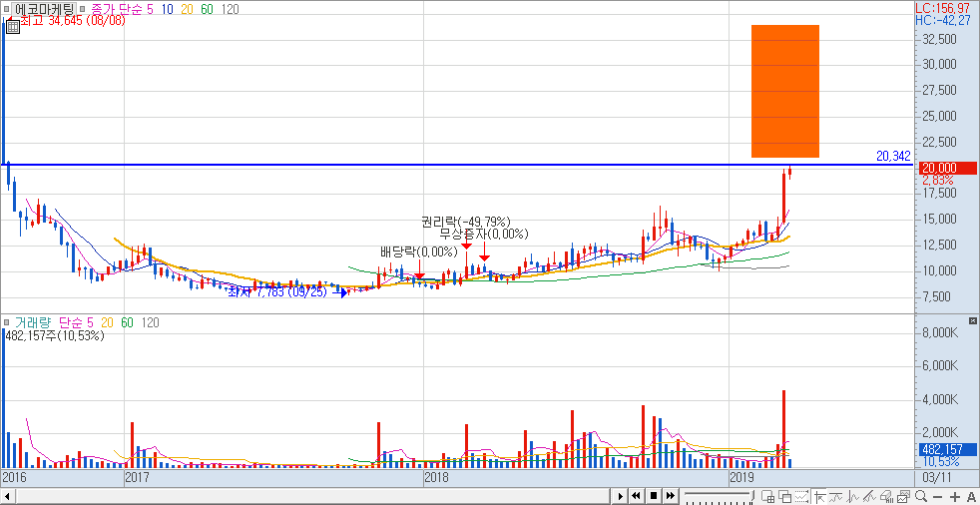Viewport: 980px width, 505px height.
Task: Select the crosshair cursor tool icon
Action: 820,497
